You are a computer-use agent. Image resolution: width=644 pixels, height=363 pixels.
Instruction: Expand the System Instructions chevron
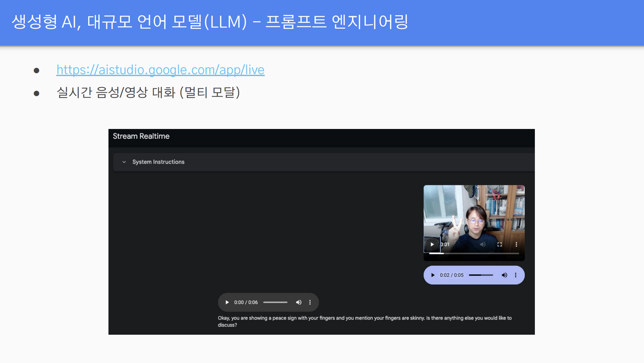(x=124, y=162)
